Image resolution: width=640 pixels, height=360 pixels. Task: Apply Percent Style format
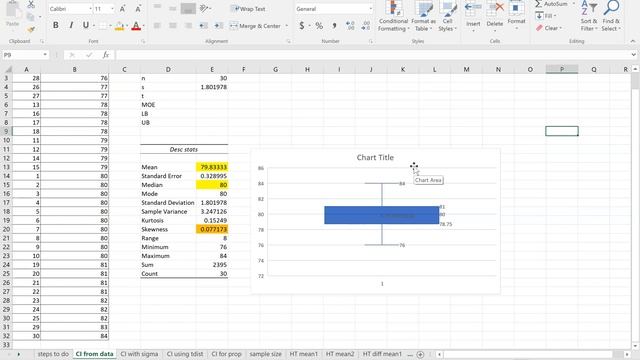coord(319,26)
